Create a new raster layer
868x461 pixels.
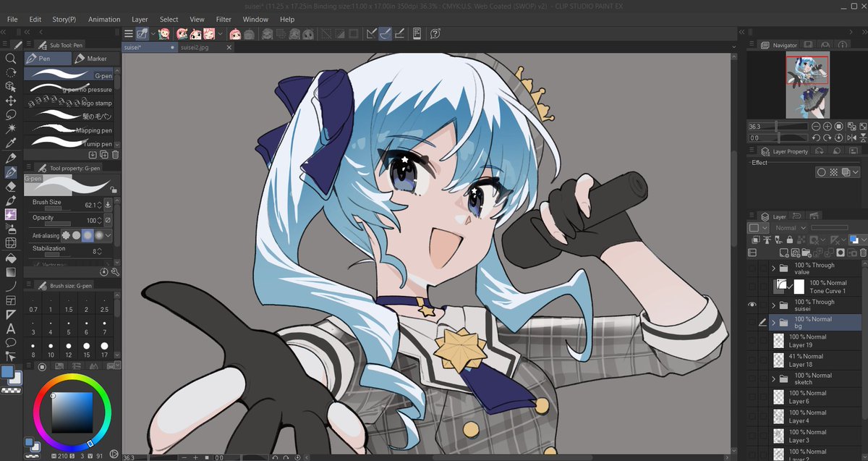coord(785,253)
